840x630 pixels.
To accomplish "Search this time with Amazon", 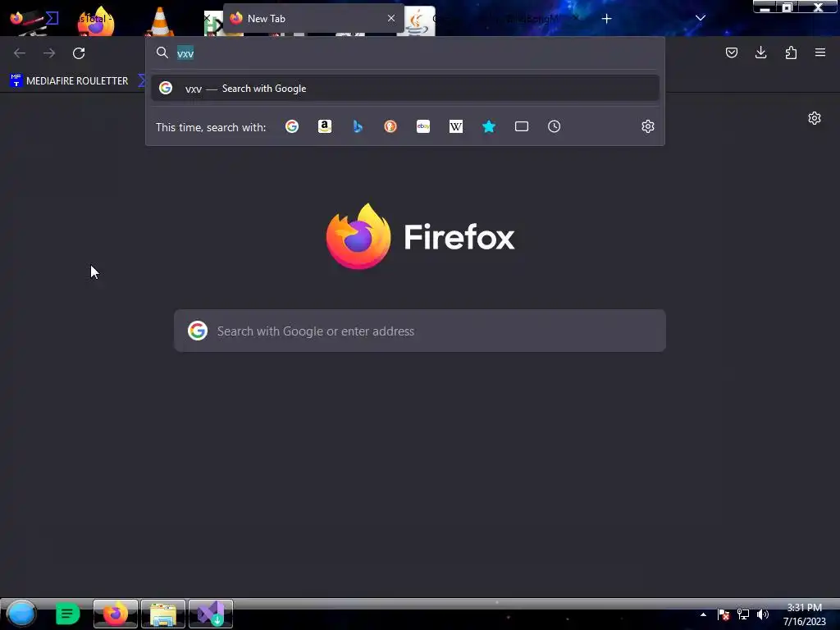I will [325, 126].
